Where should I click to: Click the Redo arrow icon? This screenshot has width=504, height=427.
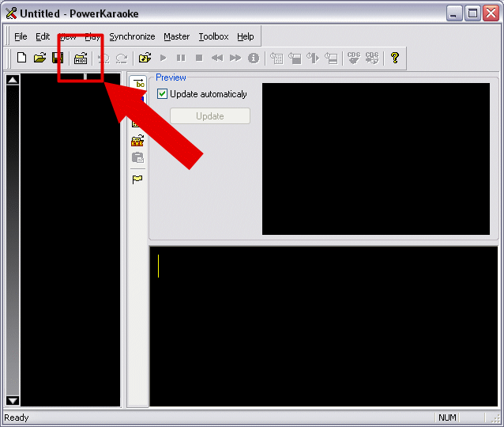tap(122, 59)
